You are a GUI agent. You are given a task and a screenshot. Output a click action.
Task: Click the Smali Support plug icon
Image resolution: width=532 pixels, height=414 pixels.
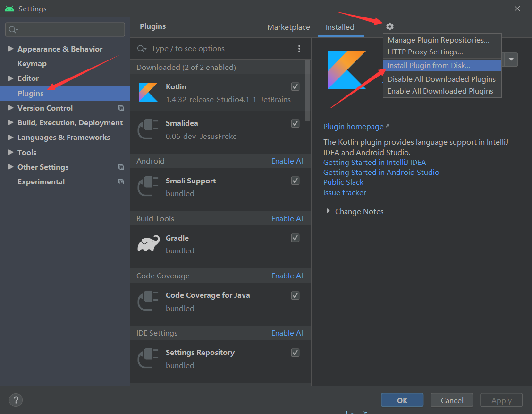[x=148, y=187]
